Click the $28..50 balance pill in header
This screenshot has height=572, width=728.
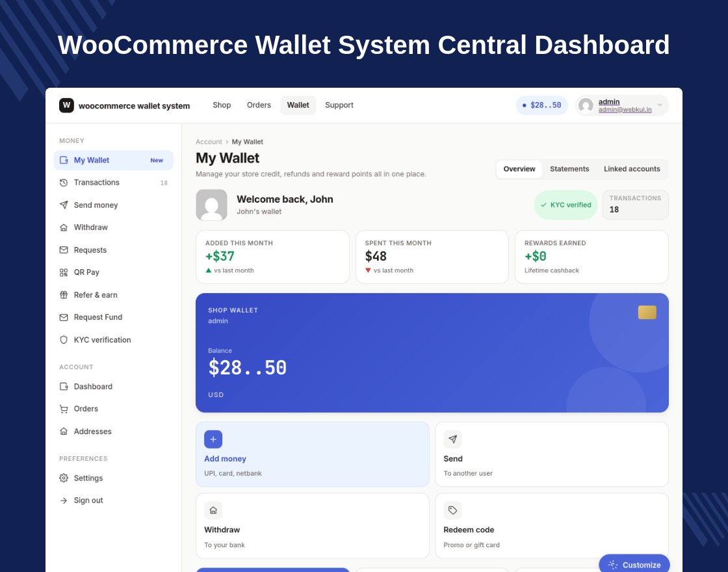pos(542,105)
